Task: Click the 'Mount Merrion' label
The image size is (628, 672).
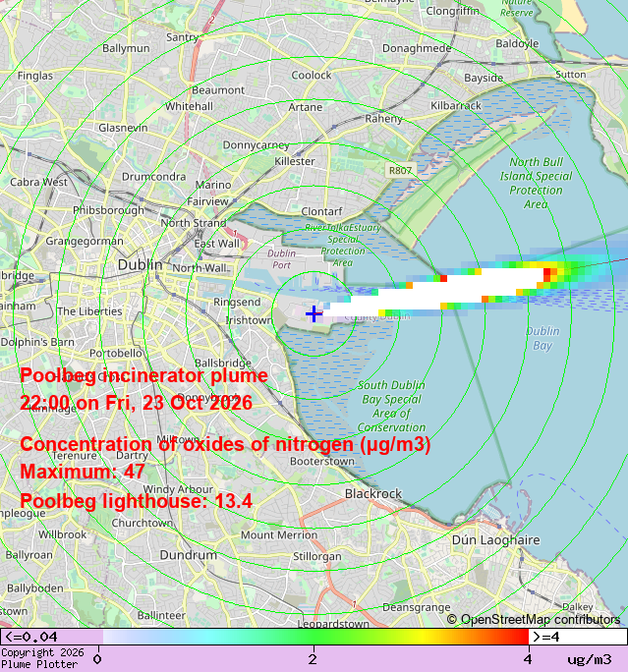Action: pos(279,534)
